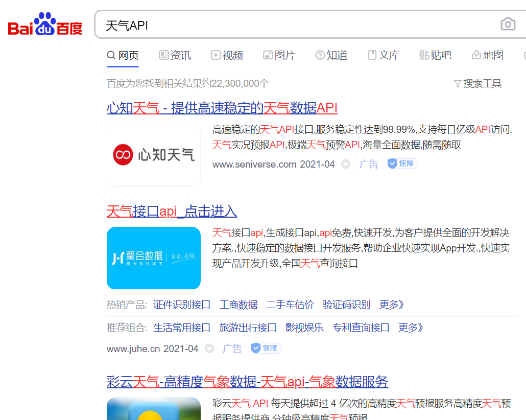Screen dimensions: 526x420
Task: Expand dropdown arrow beside seniverse.com date
Action: tap(346, 164)
